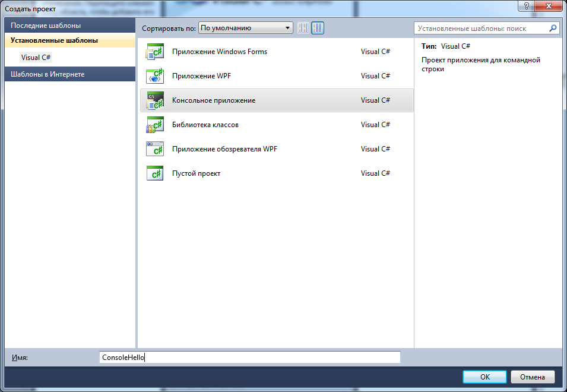The height and width of the screenshot is (392, 567).
Task: Click the search magnifier icon
Action: pyautogui.click(x=553, y=28)
